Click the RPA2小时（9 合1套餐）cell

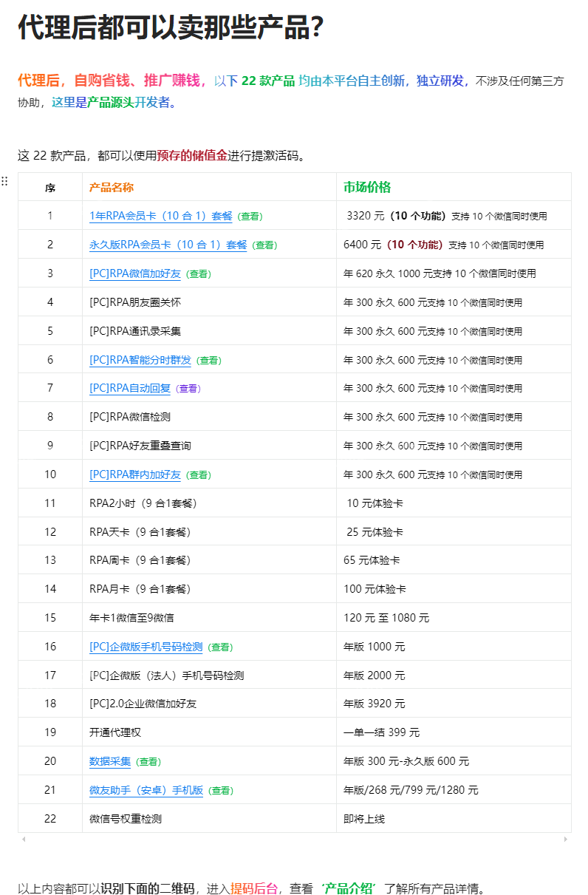[209, 503]
